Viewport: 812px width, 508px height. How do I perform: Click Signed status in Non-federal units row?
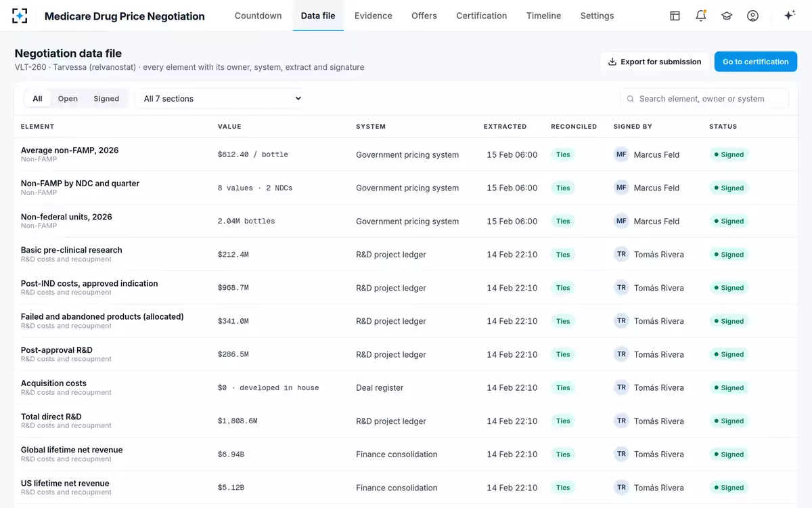[729, 221]
